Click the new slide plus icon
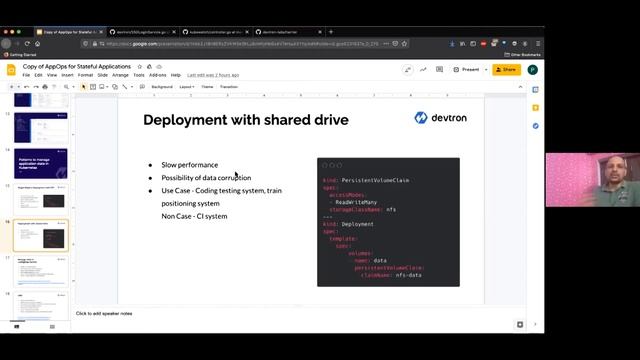Image resolution: width=640 pixels, height=360 pixels. [11, 87]
